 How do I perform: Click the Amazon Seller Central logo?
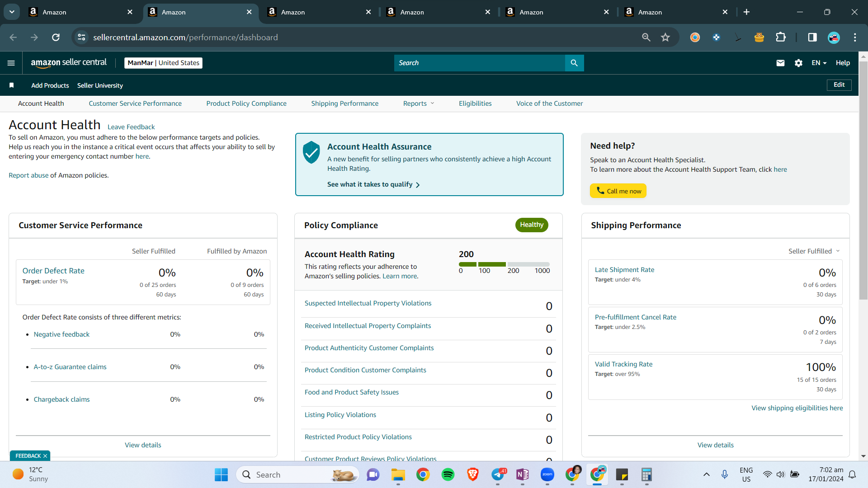[69, 63]
